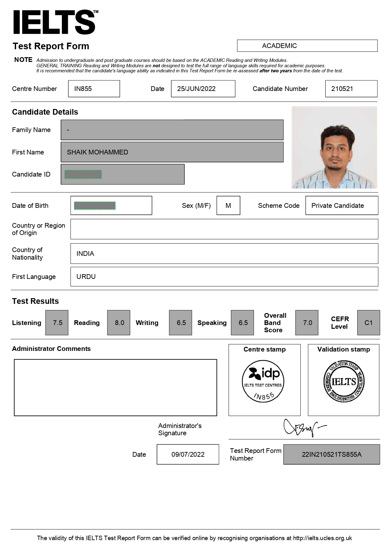Click the ACADEMIC module type box

tap(307, 46)
